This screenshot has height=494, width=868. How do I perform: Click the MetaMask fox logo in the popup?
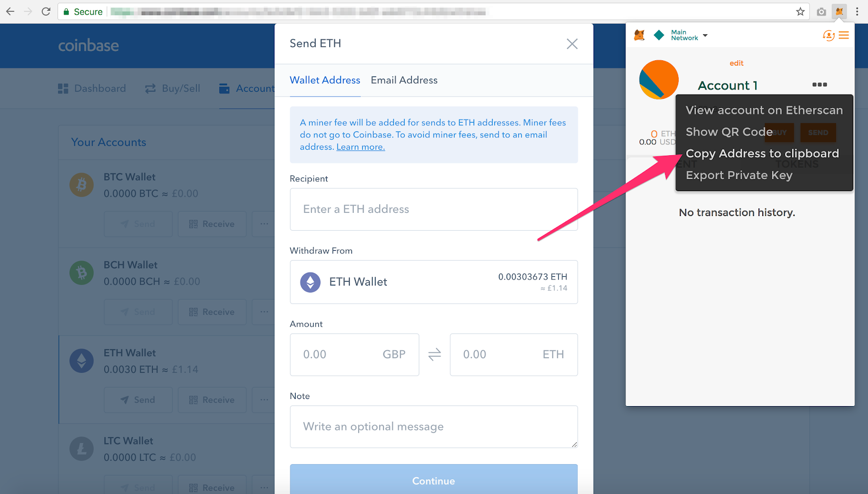pos(640,35)
